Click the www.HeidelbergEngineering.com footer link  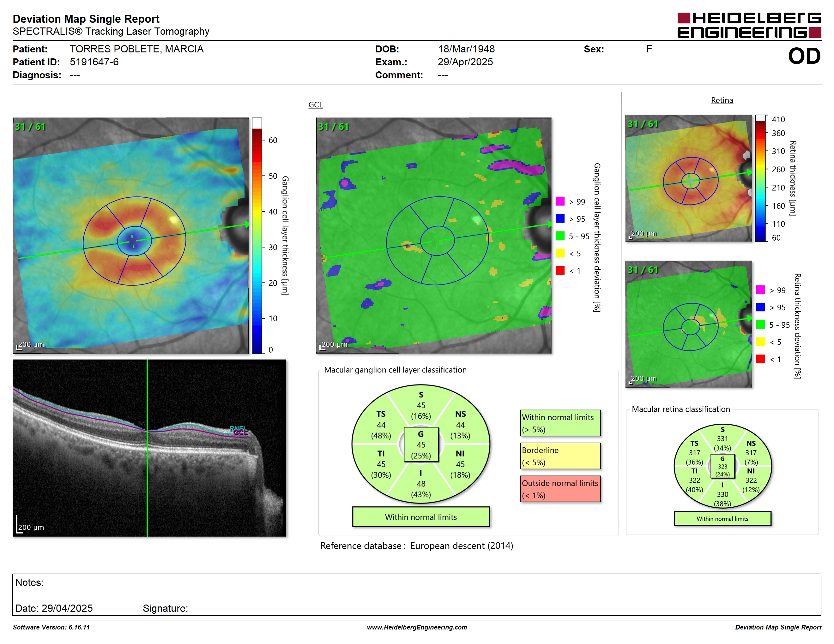click(417, 627)
